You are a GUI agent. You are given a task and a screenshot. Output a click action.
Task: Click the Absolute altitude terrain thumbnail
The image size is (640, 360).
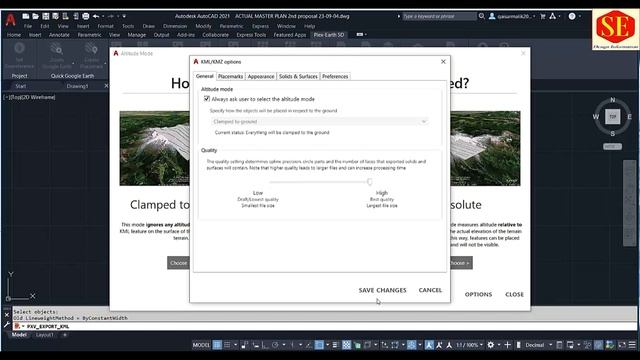click(x=485, y=149)
